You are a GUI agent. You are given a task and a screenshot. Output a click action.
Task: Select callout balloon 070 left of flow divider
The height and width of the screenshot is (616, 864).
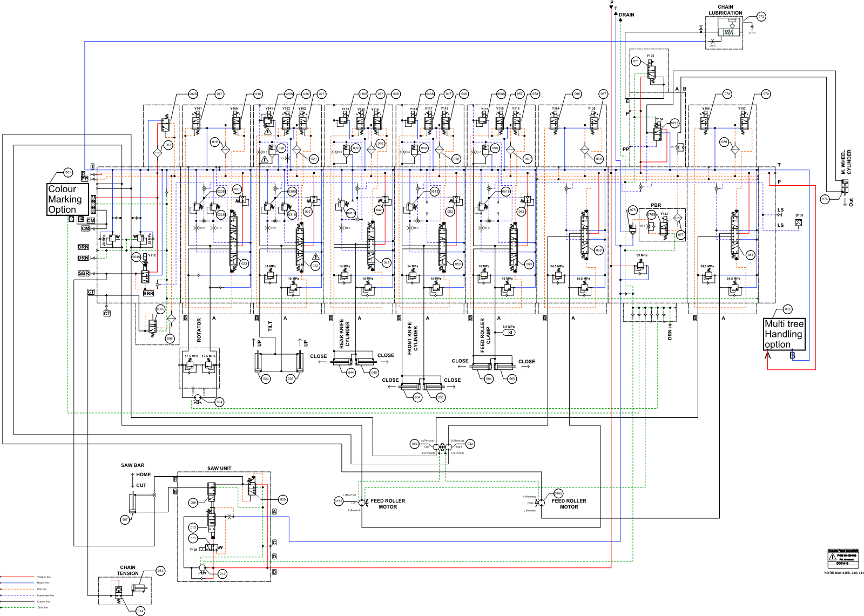(x=415, y=444)
